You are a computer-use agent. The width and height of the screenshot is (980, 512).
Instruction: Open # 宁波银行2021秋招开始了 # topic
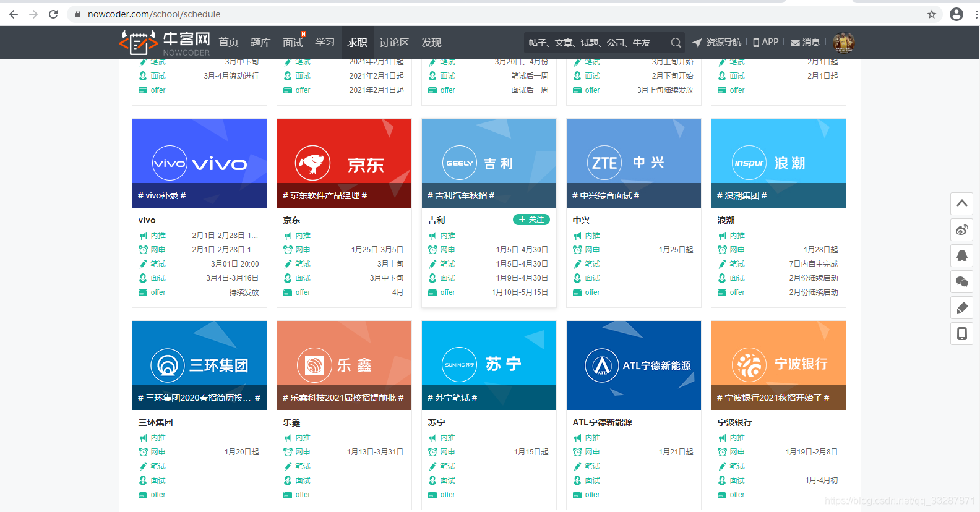[773, 398]
